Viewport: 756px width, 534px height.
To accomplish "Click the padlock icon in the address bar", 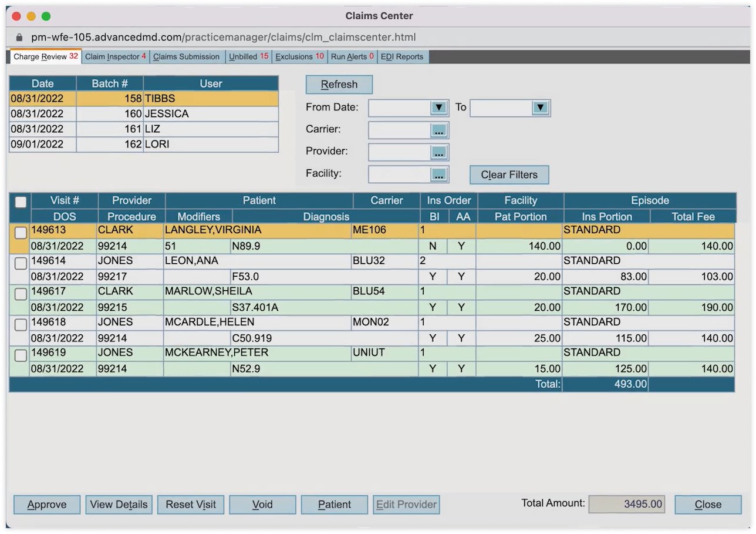I will [18, 37].
